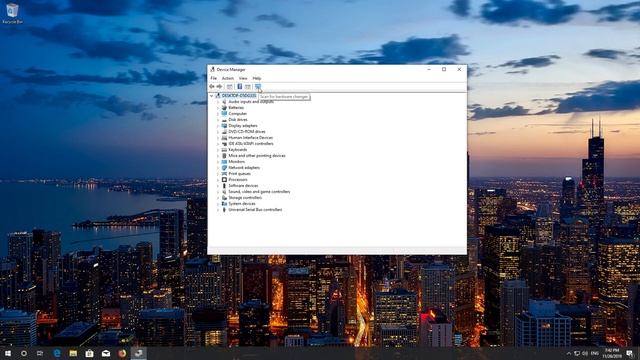Launch Microsoft Edge from the taskbar
The image size is (640, 360).
point(57,353)
